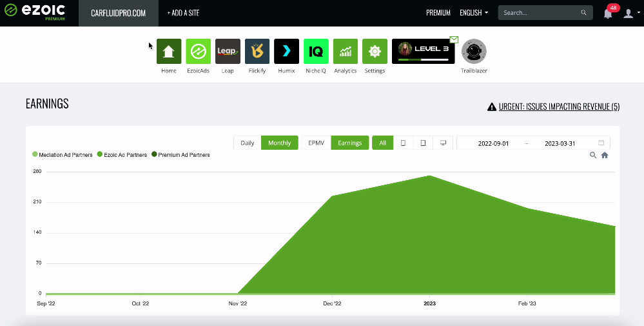644x326 pixels.
Task: Open the Home dashboard icon
Action: pos(169,52)
